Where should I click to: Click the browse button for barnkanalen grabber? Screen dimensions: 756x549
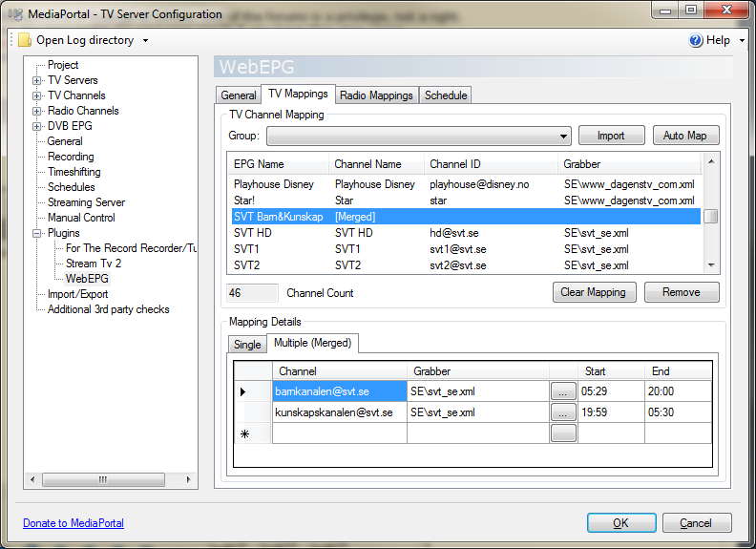[563, 391]
